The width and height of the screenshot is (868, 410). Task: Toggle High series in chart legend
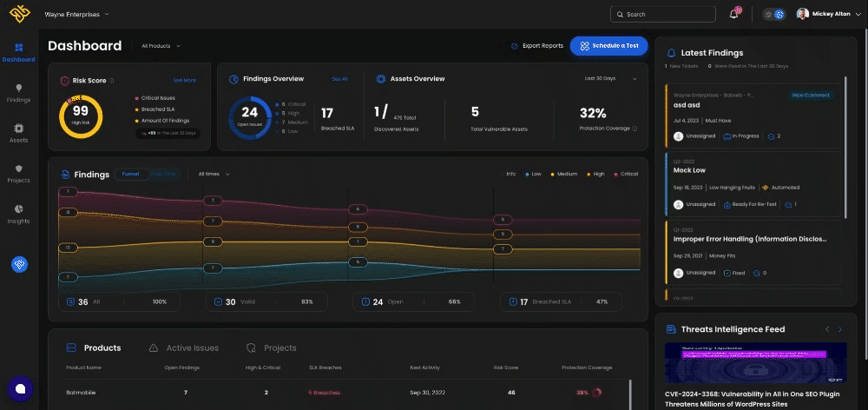tap(595, 174)
